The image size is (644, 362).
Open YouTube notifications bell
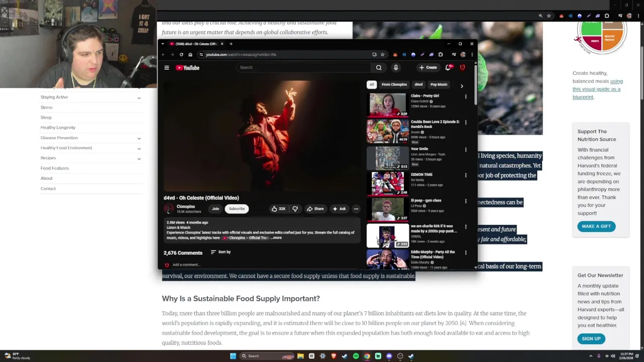coord(448,67)
